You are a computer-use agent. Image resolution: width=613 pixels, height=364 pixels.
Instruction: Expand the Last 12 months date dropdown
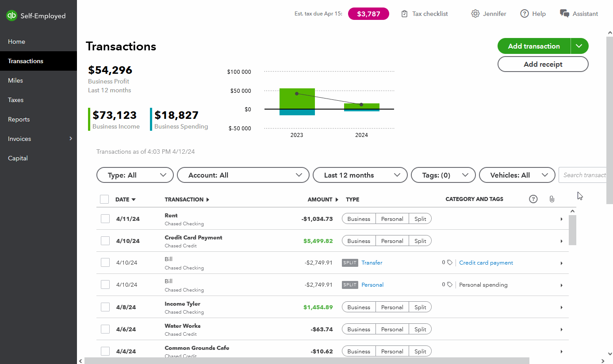point(360,175)
